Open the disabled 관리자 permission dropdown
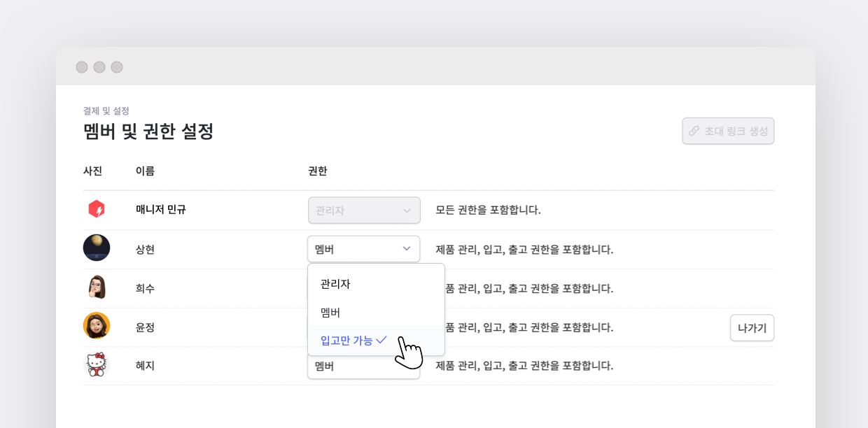This screenshot has height=428, width=868. [x=364, y=210]
